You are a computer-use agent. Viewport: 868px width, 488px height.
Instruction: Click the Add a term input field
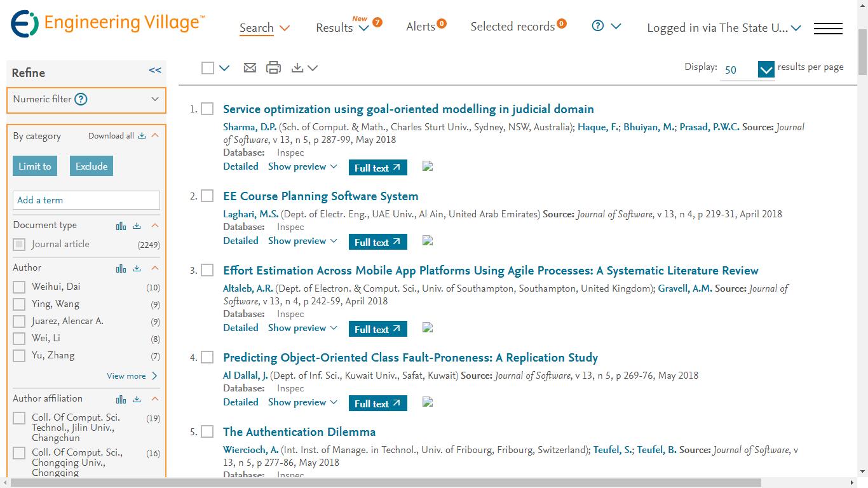[86, 200]
